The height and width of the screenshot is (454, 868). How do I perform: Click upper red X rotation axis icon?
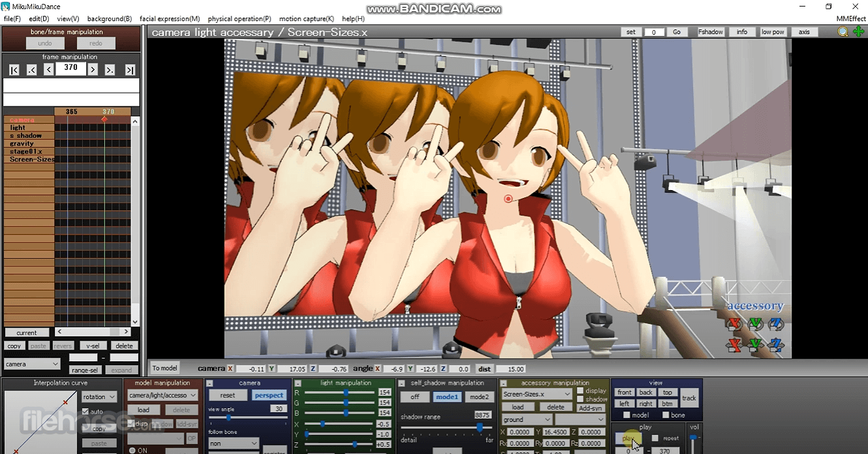pyautogui.click(x=735, y=323)
